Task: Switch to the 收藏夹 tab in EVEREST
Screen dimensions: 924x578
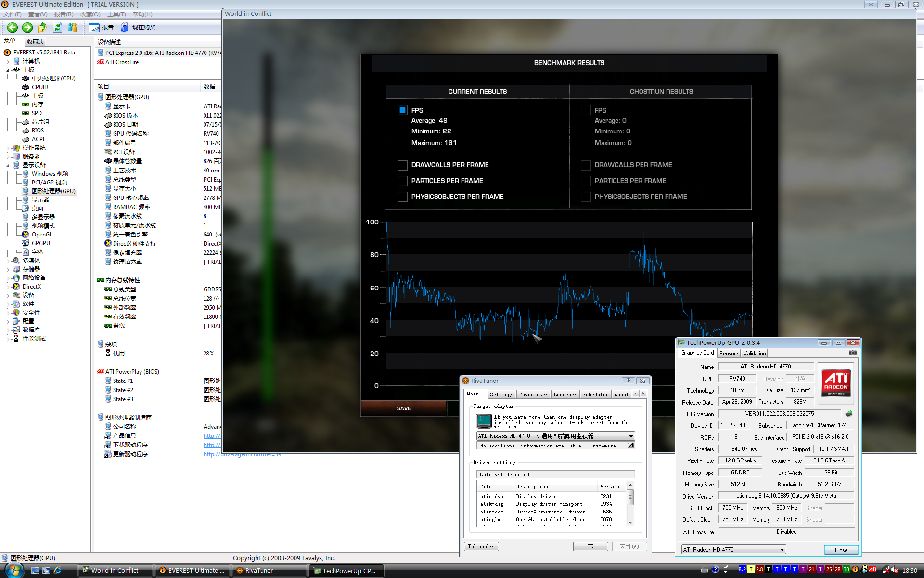Action: click(x=35, y=42)
